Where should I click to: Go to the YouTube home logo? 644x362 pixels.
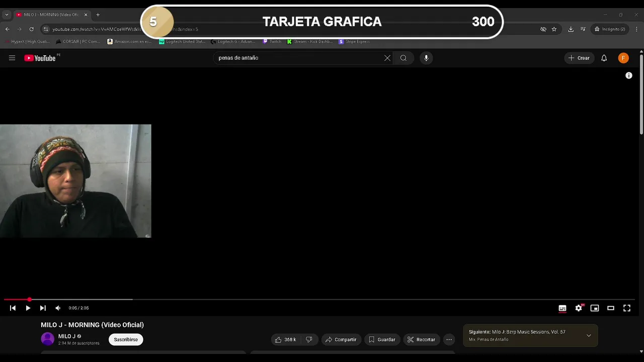coord(40,58)
